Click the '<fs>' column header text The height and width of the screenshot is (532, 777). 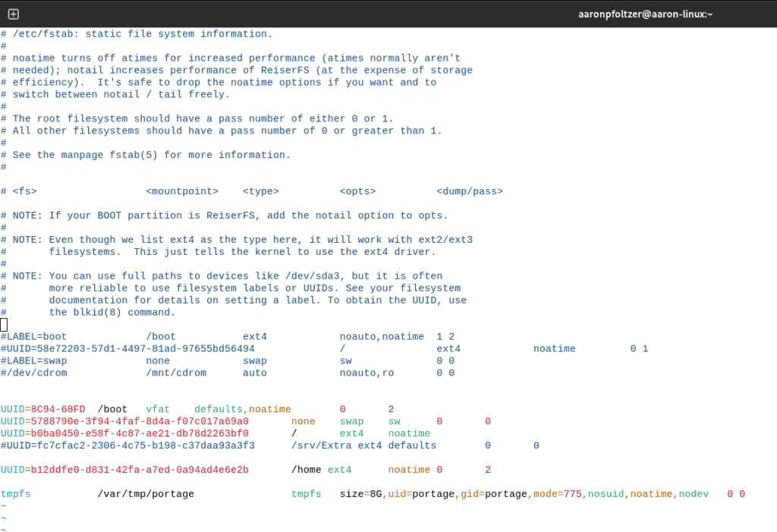coord(24,191)
